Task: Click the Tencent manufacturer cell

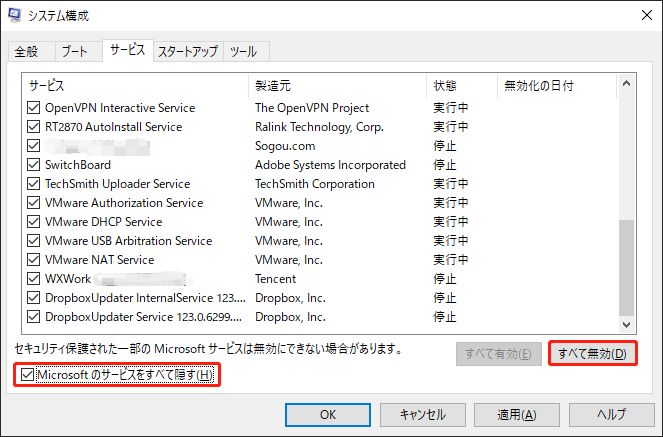Action: point(275,279)
